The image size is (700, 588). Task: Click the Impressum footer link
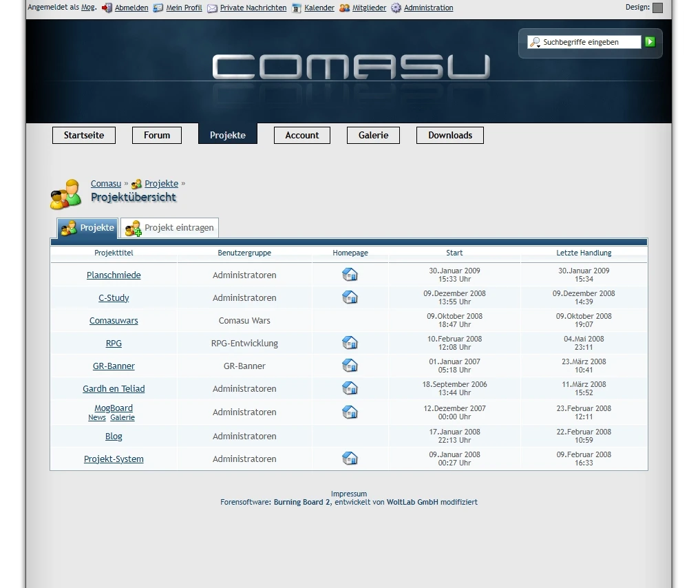(349, 494)
